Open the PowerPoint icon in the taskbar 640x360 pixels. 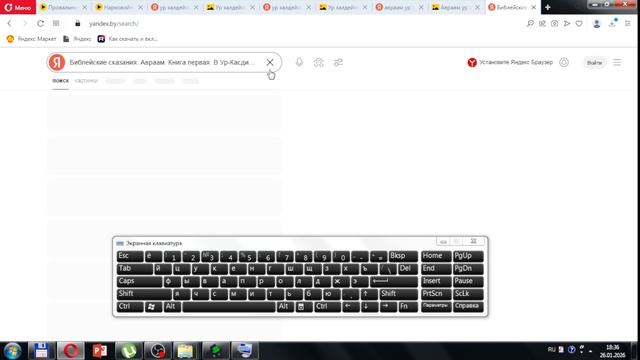pos(100,351)
